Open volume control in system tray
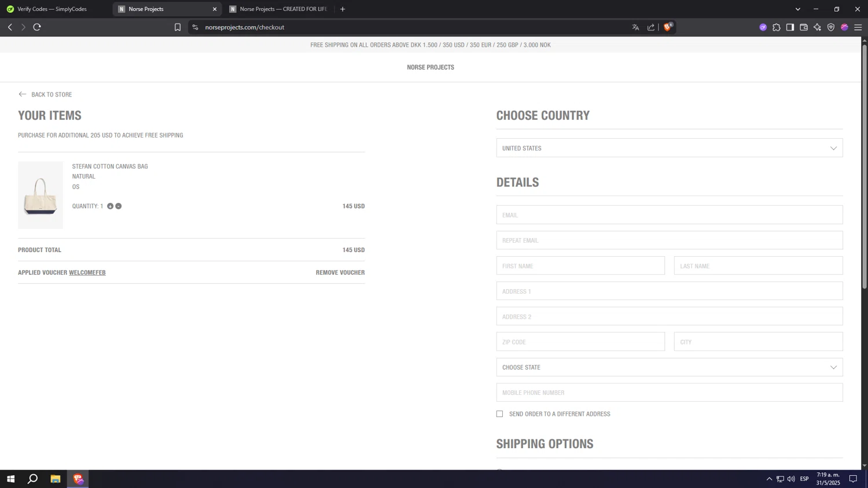 click(x=791, y=479)
